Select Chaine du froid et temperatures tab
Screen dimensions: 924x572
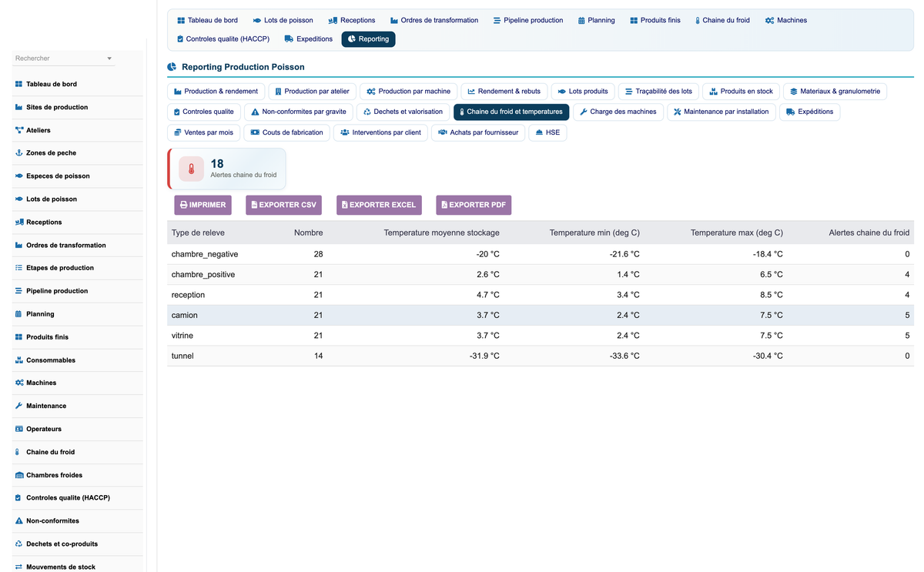[511, 112]
